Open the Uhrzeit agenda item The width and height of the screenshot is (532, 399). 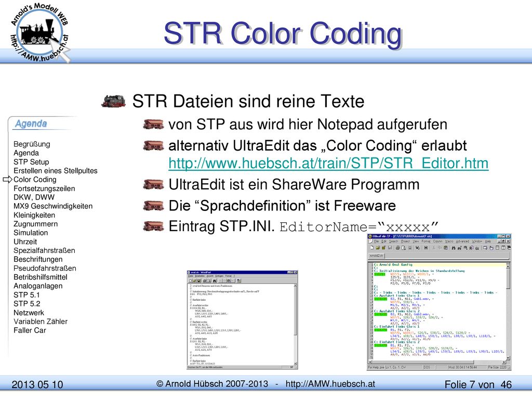(x=25, y=242)
